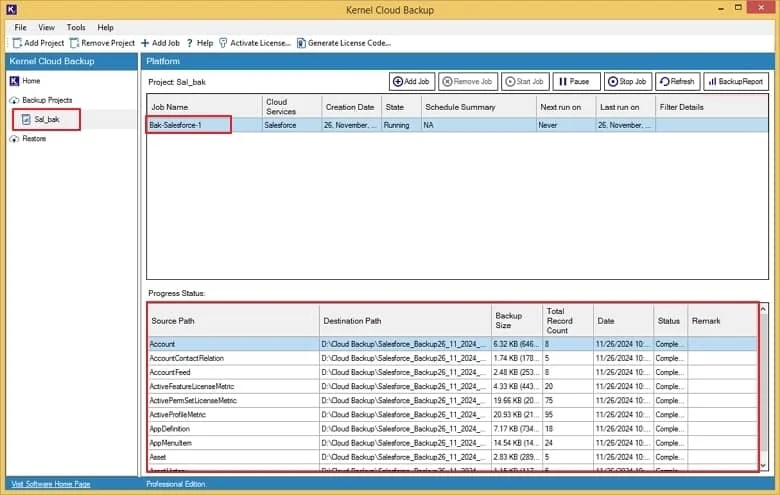Open the View menu
780x495 pixels.
(46, 27)
